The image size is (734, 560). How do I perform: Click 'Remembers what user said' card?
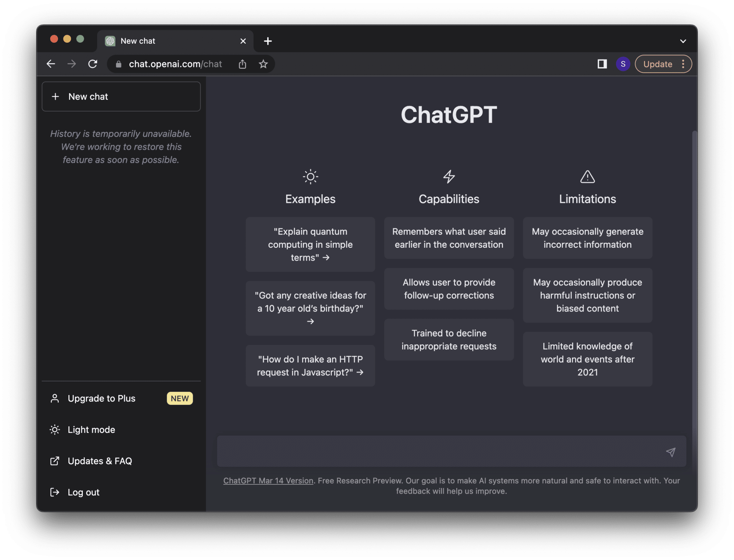click(x=449, y=238)
